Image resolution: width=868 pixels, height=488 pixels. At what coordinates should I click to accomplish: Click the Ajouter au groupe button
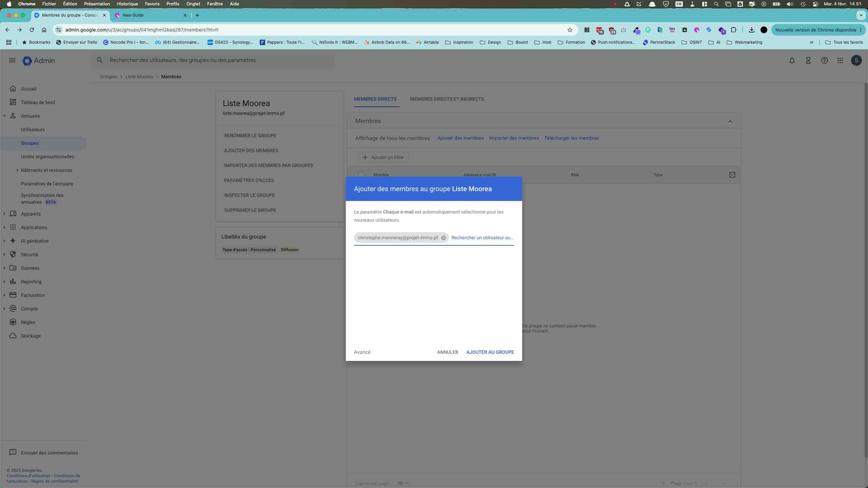point(490,352)
